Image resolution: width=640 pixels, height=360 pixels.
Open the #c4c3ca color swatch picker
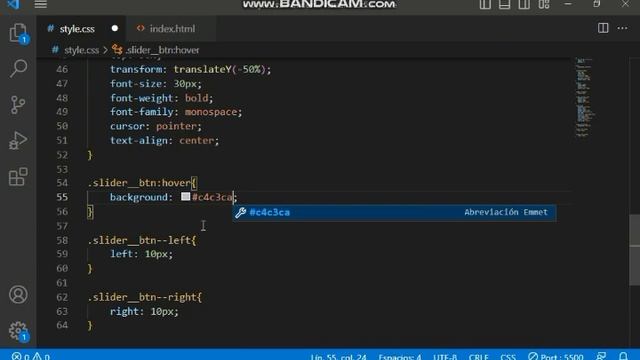click(186, 197)
